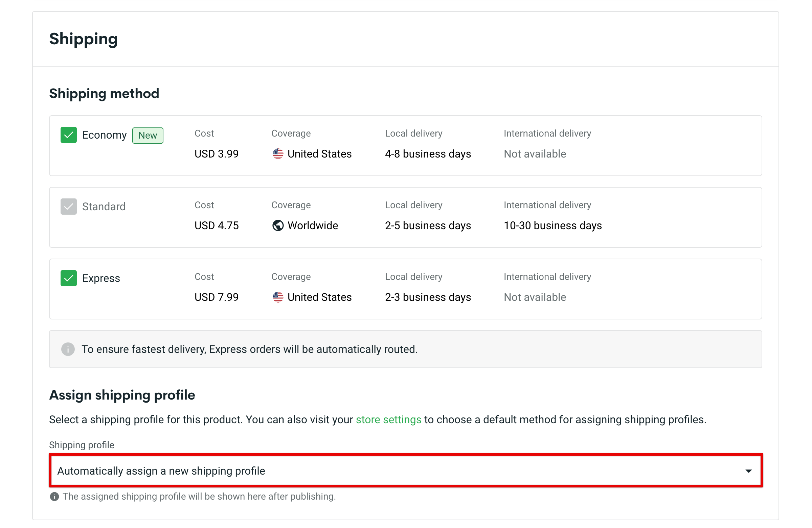The width and height of the screenshot is (812, 528).
Task: Click the green checkmark icon beside Economy
Action: [x=68, y=135]
